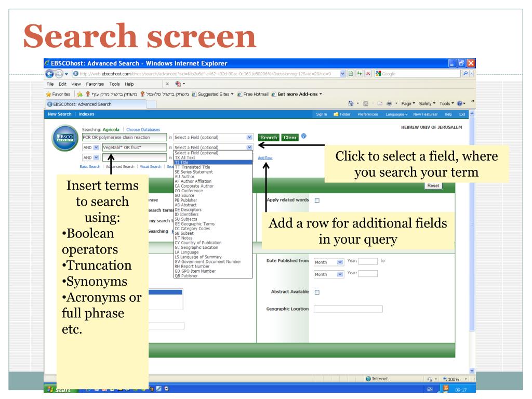The image size is (532, 399).
Task: Select TI Title in field list
Action: tap(213, 163)
